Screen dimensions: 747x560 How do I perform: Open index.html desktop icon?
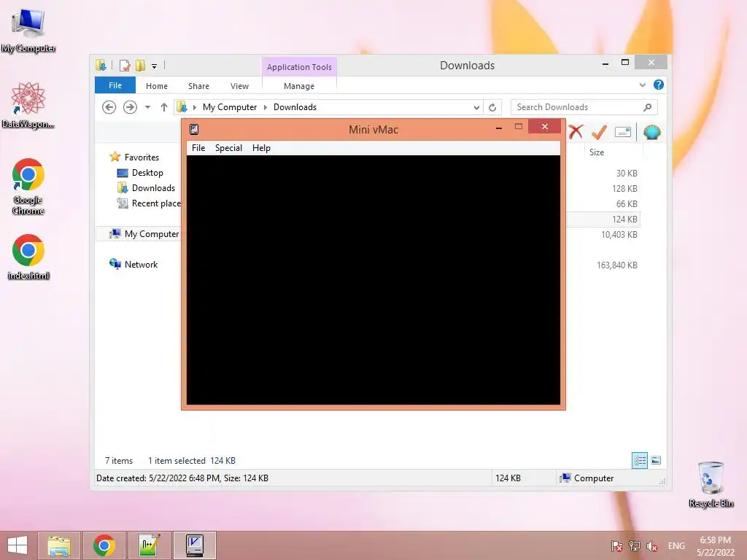tap(28, 257)
